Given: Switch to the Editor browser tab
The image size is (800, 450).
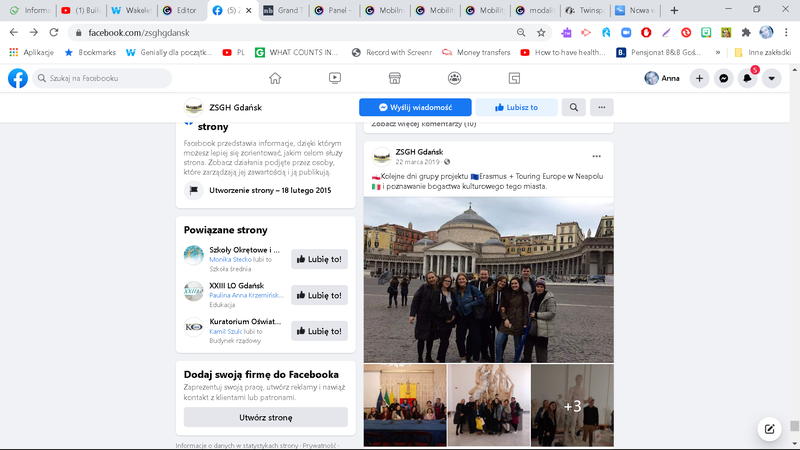Looking at the screenshot, I should (178, 10).
